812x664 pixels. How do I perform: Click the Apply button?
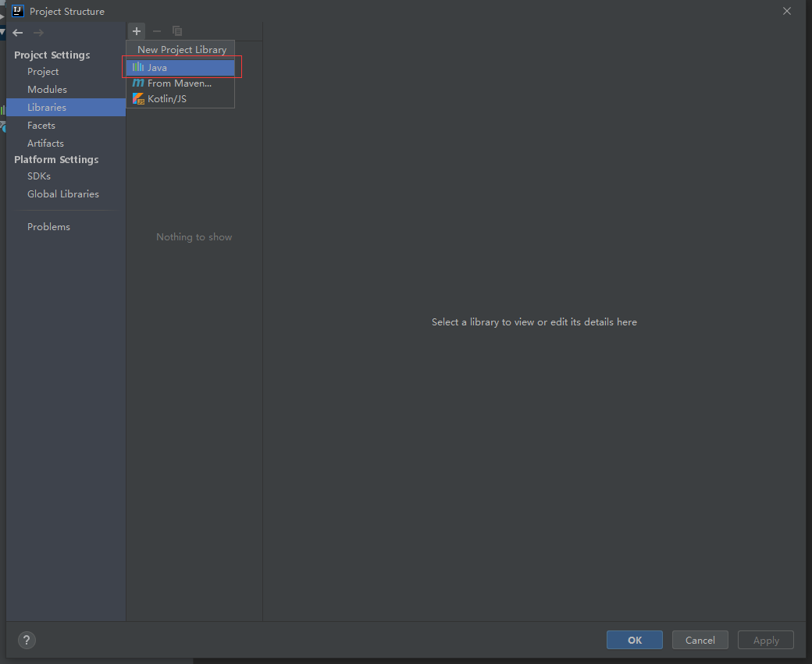click(x=766, y=640)
